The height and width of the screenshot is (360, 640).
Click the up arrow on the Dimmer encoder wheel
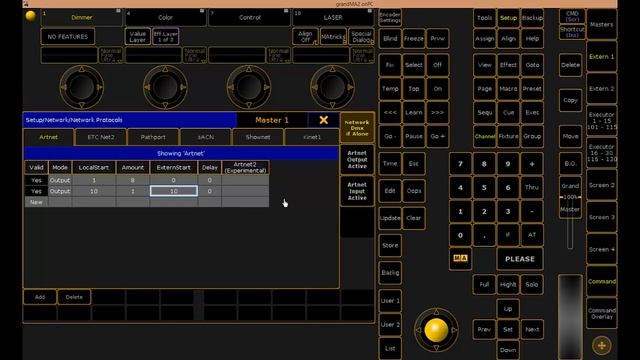point(82,69)
